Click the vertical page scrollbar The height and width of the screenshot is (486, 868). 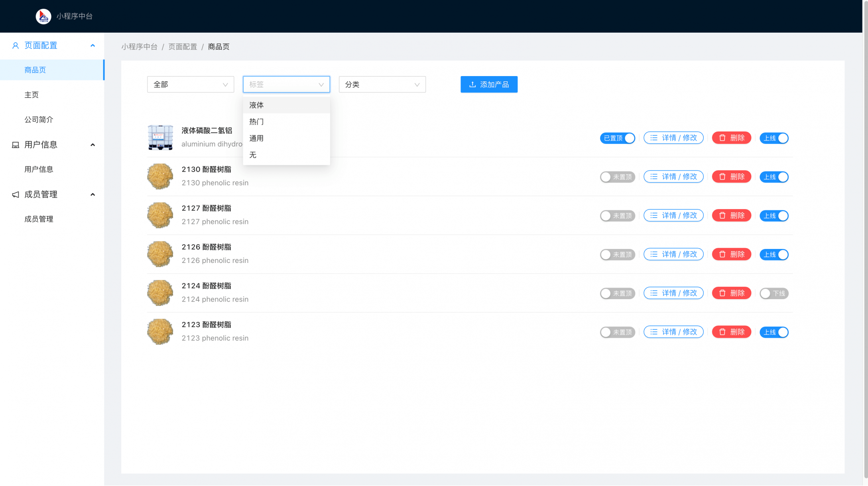click(x=865, y=239)
